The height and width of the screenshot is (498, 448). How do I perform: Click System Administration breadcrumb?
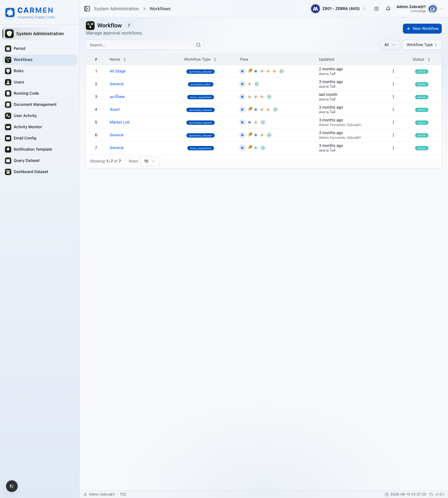point(116,9)
